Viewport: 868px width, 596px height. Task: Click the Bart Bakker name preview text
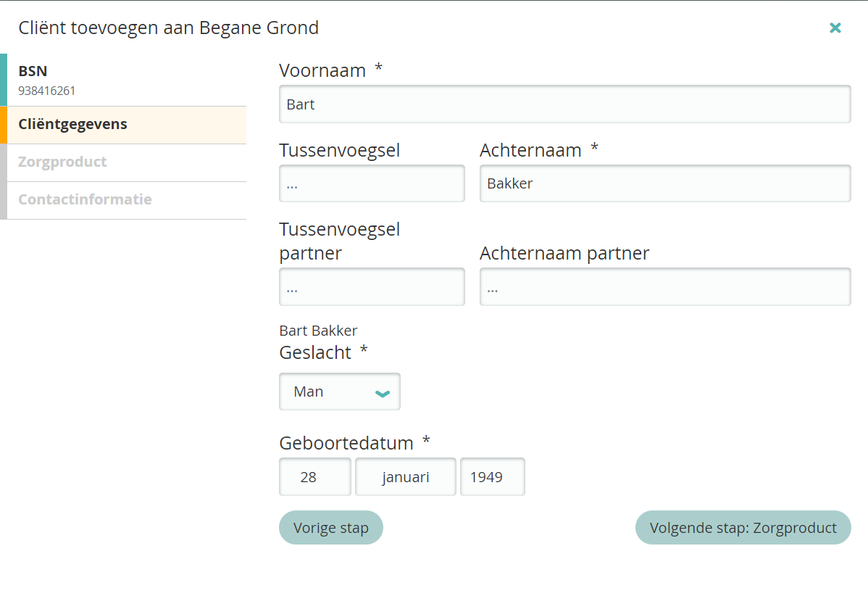pyautogui.click(x=318, y=331)
